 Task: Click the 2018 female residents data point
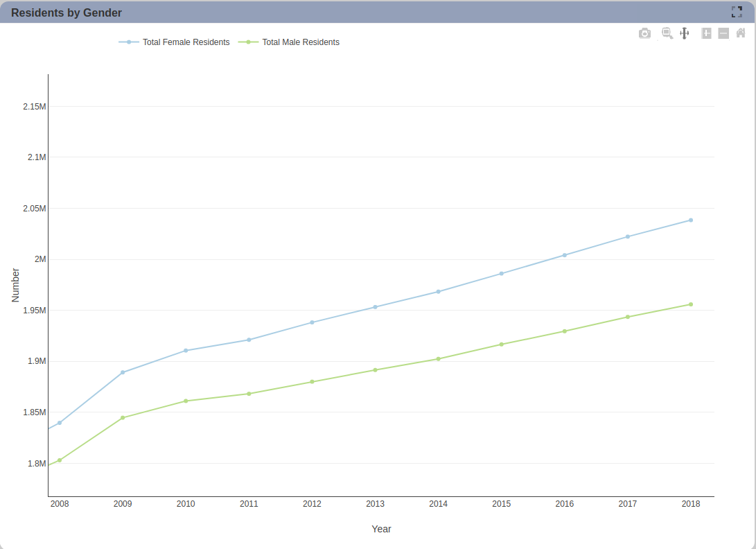pos(690,220)
